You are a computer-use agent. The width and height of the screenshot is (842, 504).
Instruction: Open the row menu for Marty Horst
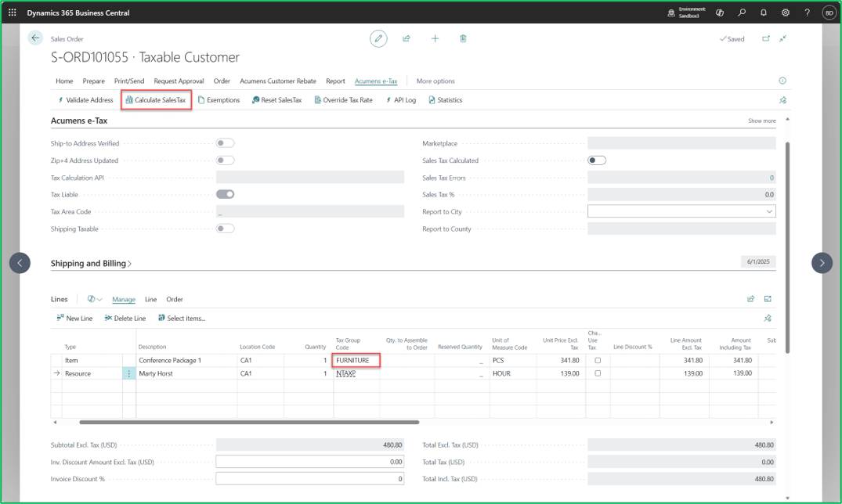coord(129,373)
